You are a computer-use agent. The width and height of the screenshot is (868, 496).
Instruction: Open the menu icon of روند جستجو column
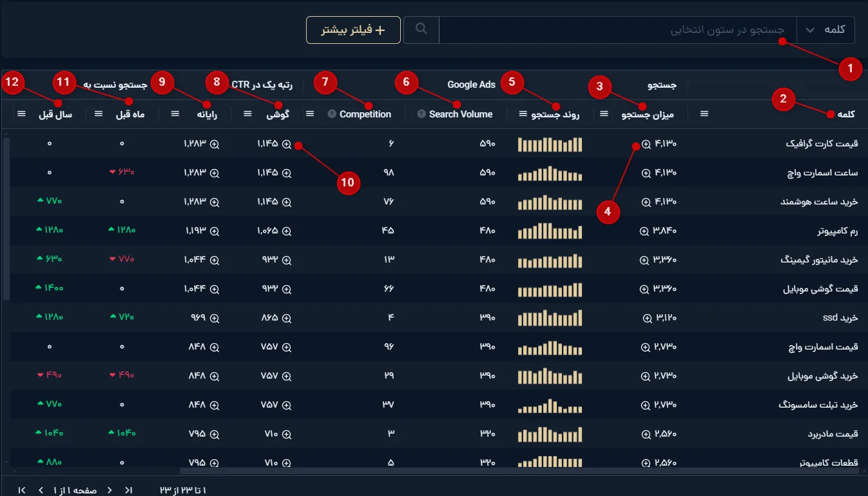click(523, 114)
